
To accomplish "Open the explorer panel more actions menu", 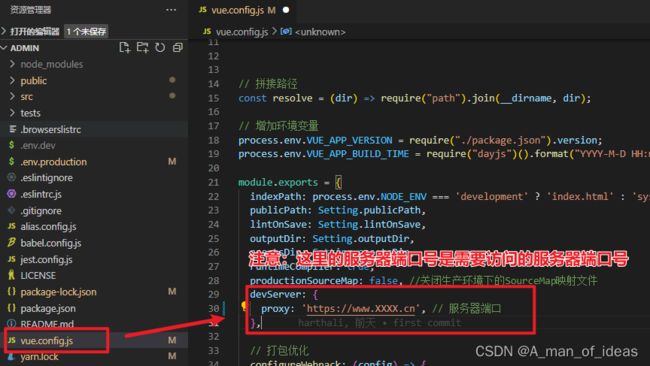I will (171, 10).
